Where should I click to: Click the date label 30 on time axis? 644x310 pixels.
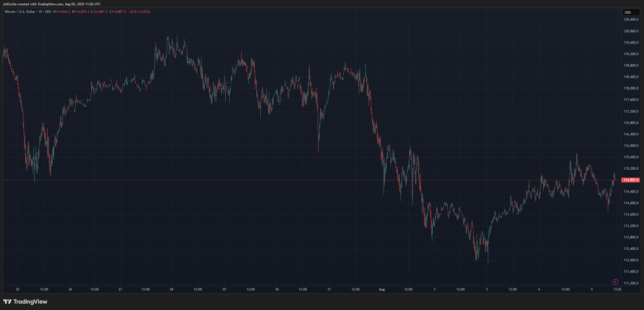(277, 289)
